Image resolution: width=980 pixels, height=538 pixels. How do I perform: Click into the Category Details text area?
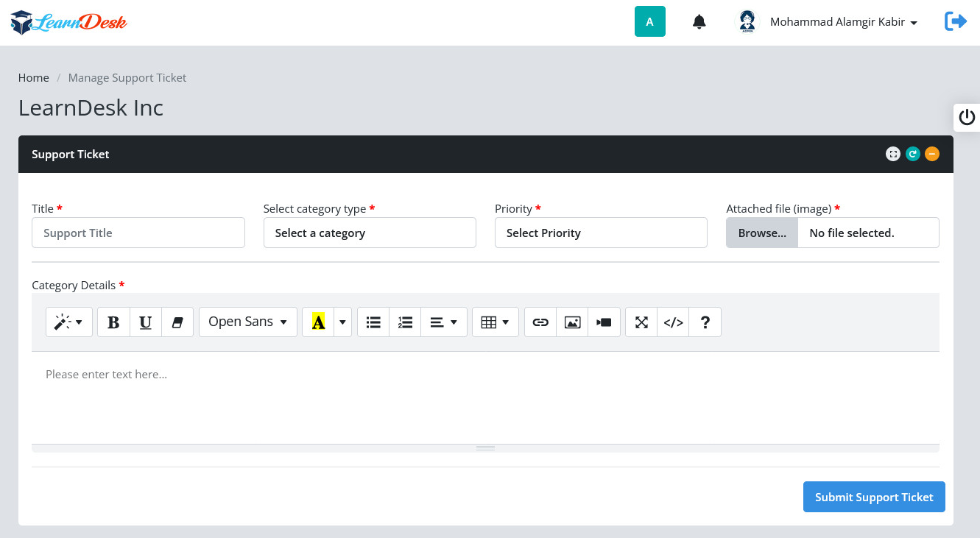(x=485, y=397)
